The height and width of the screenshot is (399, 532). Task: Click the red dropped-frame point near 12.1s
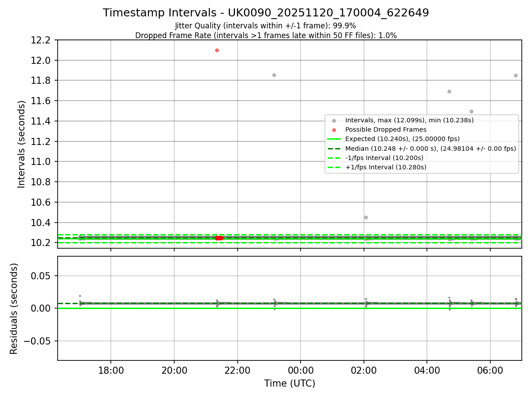tap(217, 50)
